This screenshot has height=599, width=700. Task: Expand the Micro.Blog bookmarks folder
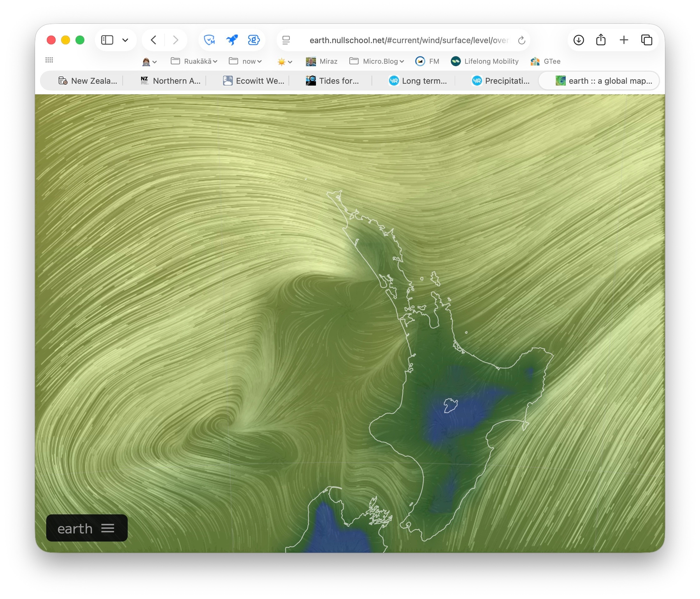(x=377, y=61)
